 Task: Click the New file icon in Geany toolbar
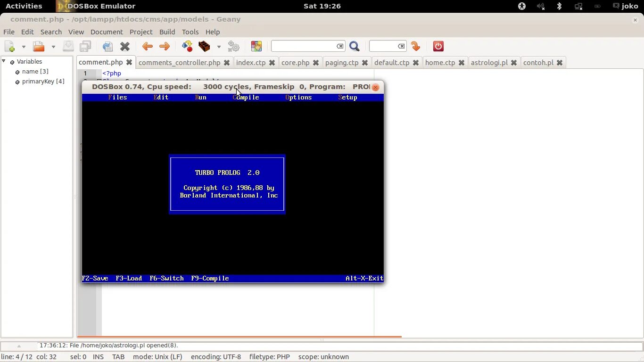coord(9,46)
